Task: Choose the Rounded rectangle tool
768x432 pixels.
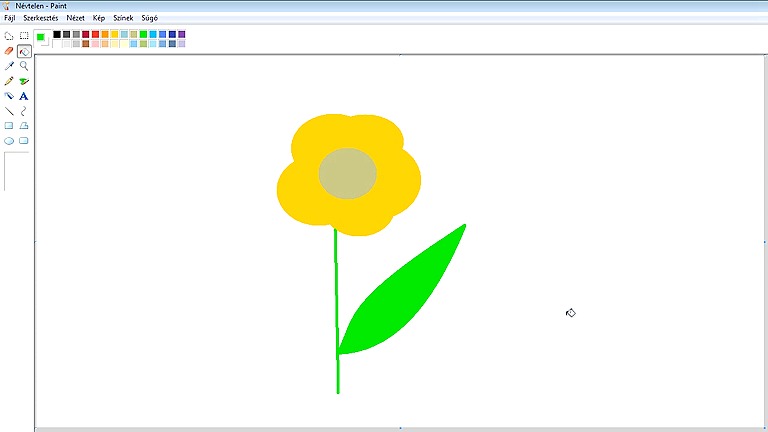Action: 24,141
